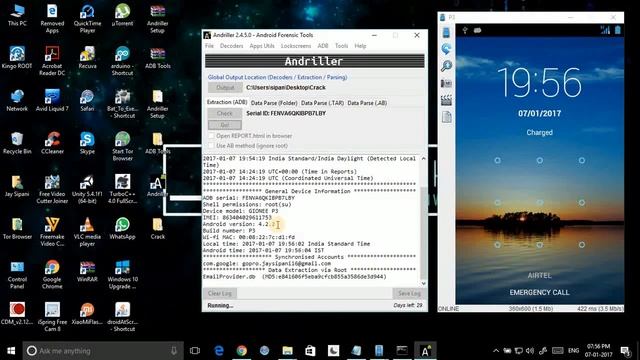Select the XiaoMiFlash desktop icon

87,313
